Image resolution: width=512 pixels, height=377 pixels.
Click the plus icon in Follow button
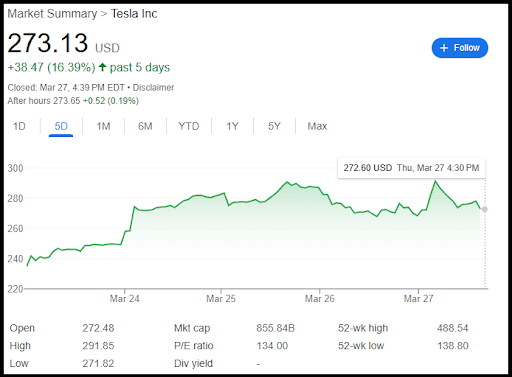coord(444,48)
